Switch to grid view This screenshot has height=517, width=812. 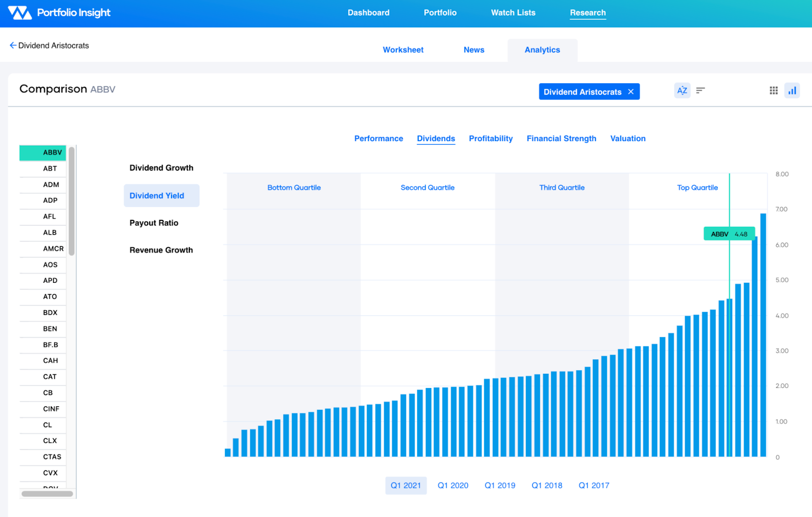773,90
